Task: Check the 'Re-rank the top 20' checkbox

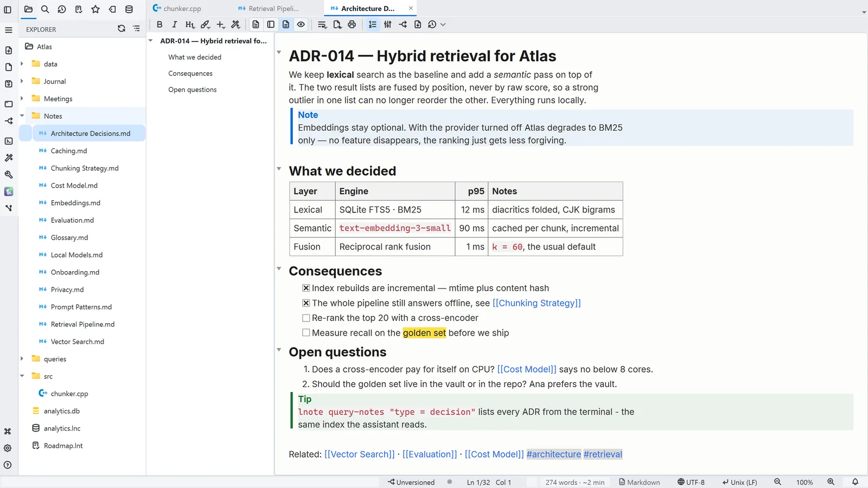Action: click(x=306, y=318)
